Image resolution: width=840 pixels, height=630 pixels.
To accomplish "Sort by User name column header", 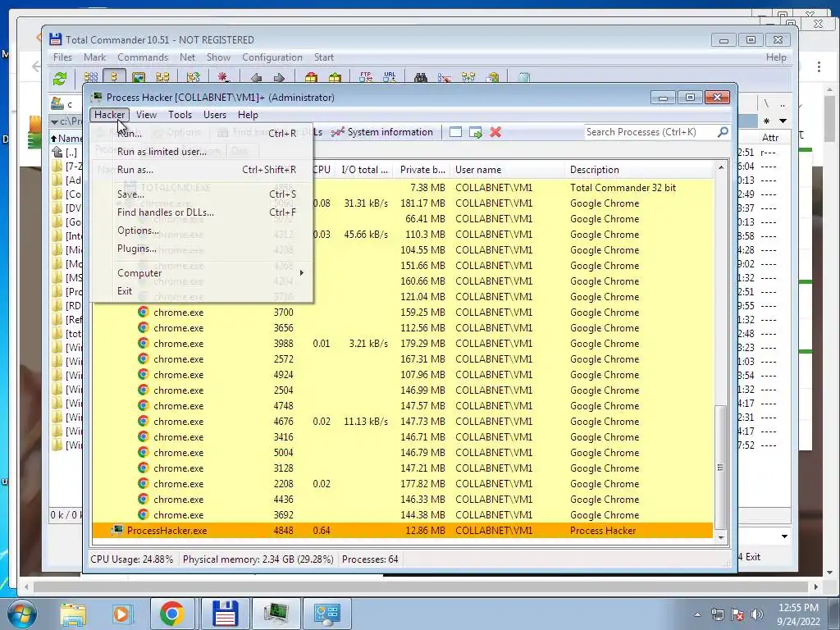I will point(507,170).
